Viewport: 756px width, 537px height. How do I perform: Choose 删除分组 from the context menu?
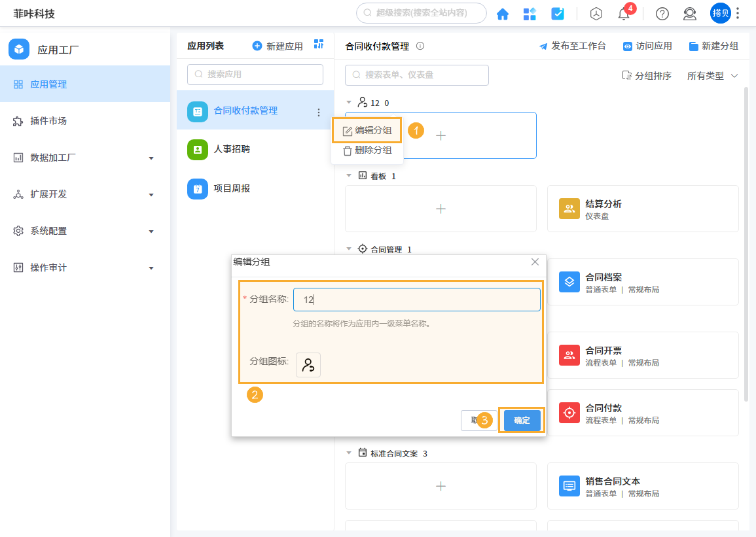367,150
